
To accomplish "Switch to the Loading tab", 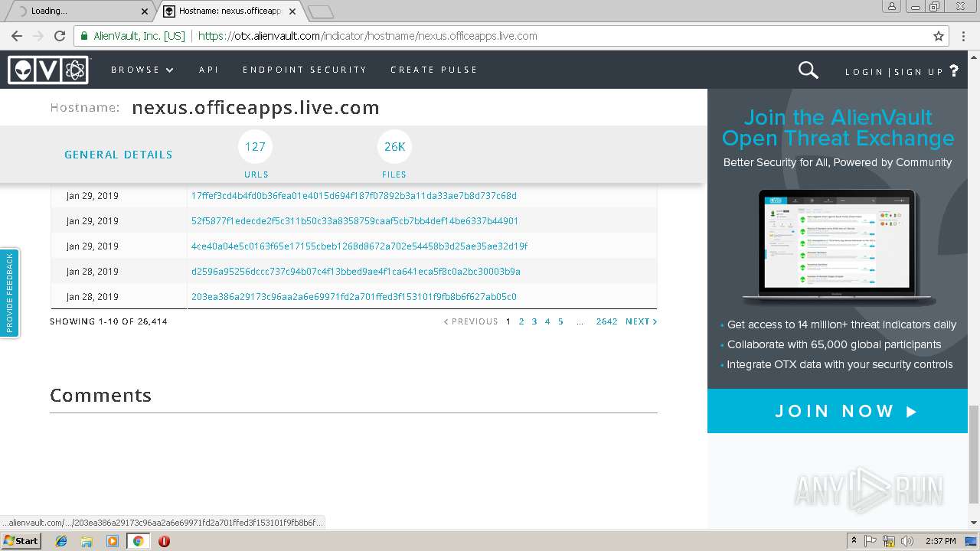I will [83, 11].
